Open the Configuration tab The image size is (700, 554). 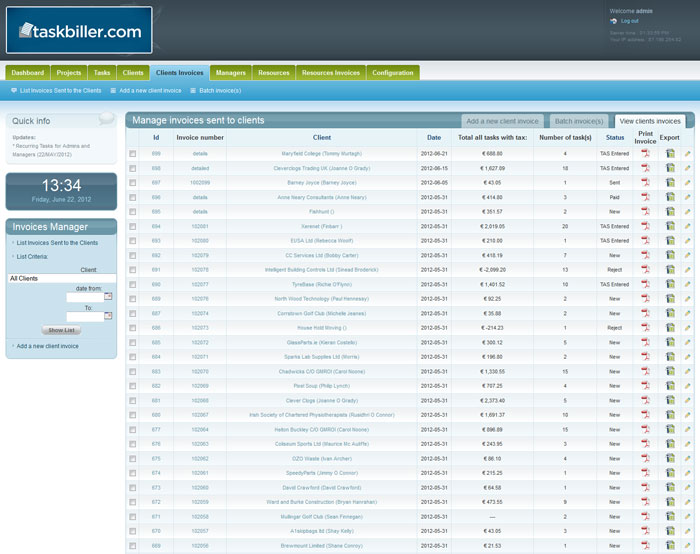point(393,73)
